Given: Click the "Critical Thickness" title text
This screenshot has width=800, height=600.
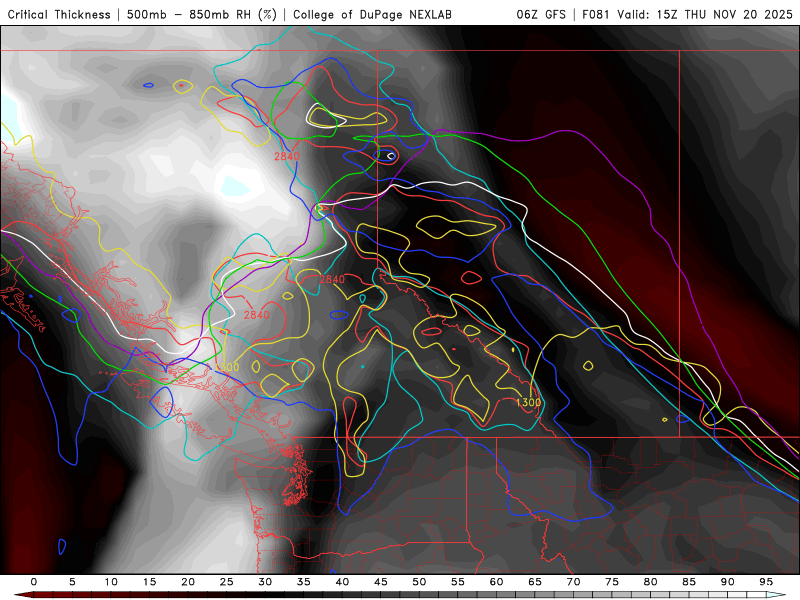Looking at the screenshot, I should point(59,14).
